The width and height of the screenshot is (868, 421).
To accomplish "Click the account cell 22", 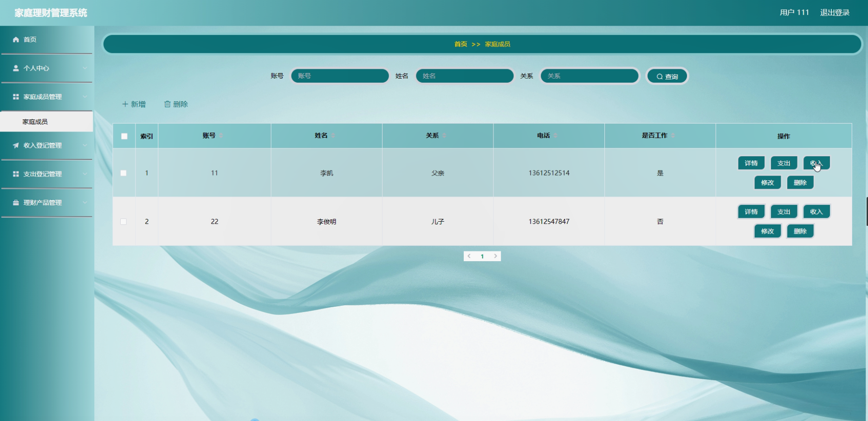I will [214, 222].
